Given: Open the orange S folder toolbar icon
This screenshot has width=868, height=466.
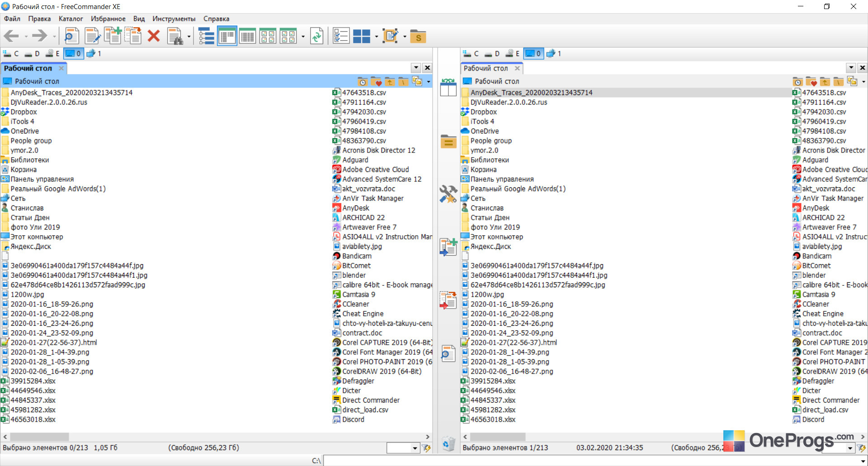Looking at the screenshot, I should click(418, 36).
